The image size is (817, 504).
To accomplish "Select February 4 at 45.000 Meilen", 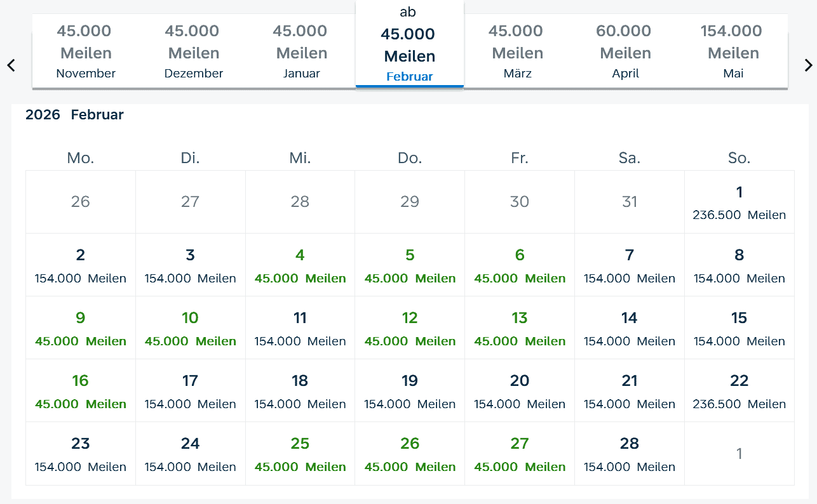I will coord(300,265).
